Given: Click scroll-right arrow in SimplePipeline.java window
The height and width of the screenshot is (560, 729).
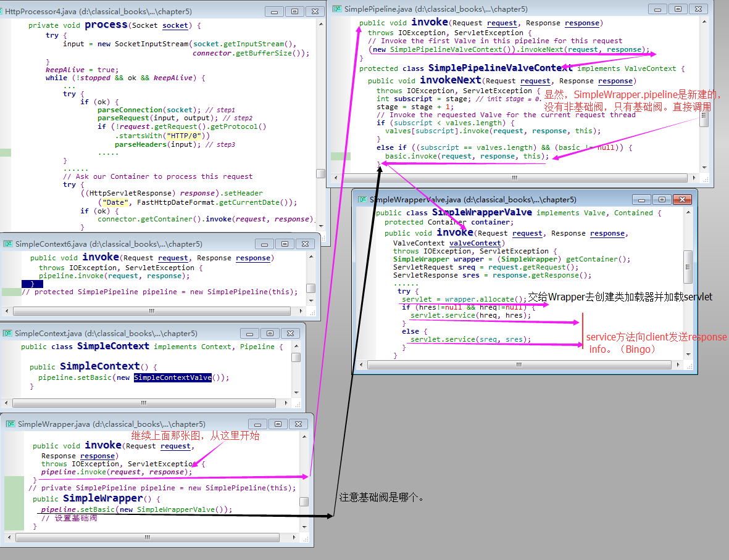Looking at the screenshot, I should pos(694,178).
